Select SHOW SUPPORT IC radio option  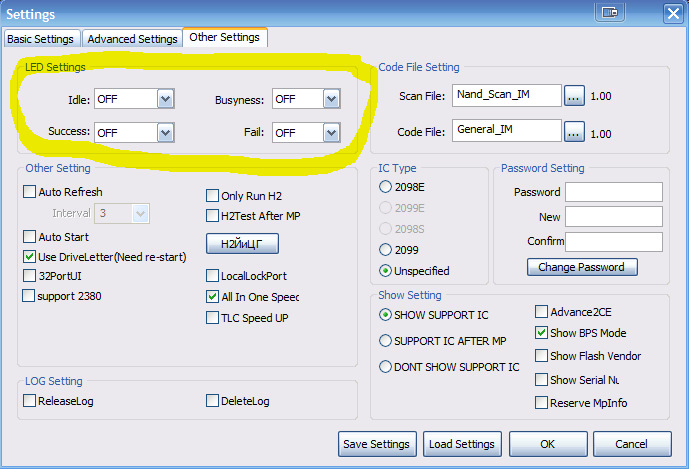(x=385, y=315)
